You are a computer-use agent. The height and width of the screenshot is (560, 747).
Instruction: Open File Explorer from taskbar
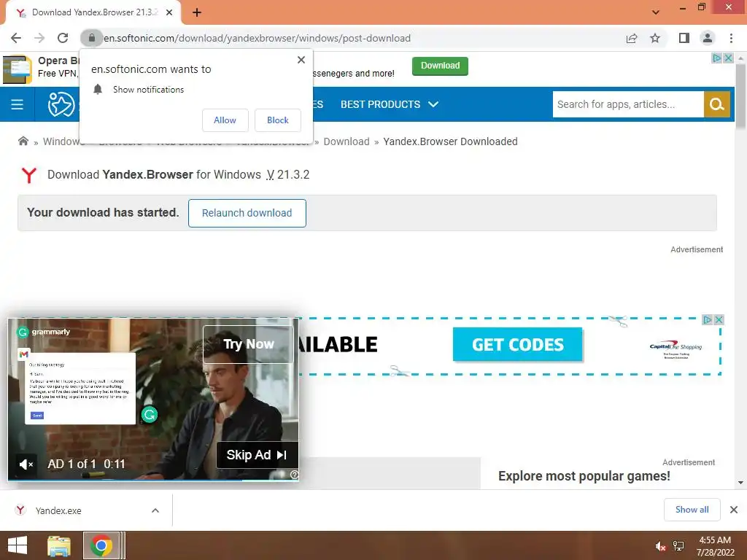(x=59, y=545)
